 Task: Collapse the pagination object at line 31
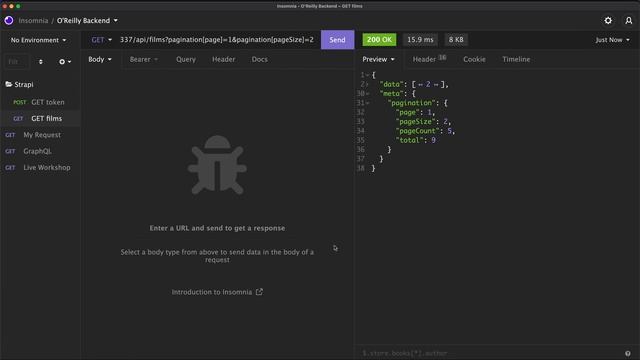[x=367, y=103]
